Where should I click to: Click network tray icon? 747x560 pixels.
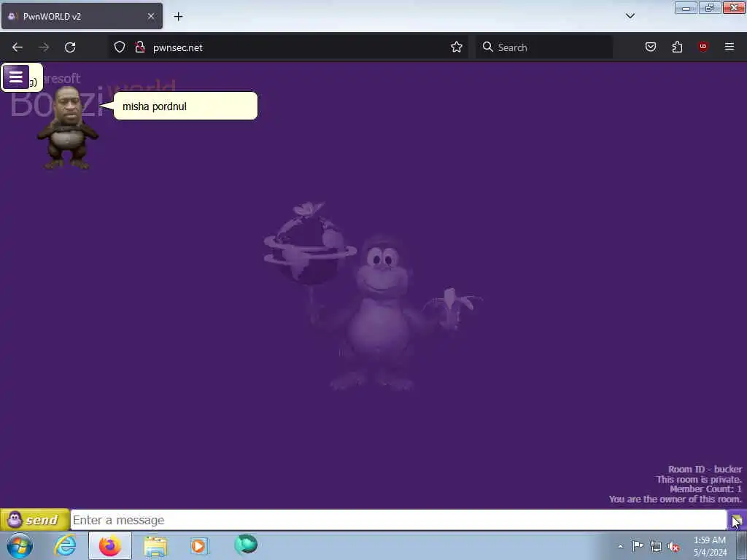point(656,547)
